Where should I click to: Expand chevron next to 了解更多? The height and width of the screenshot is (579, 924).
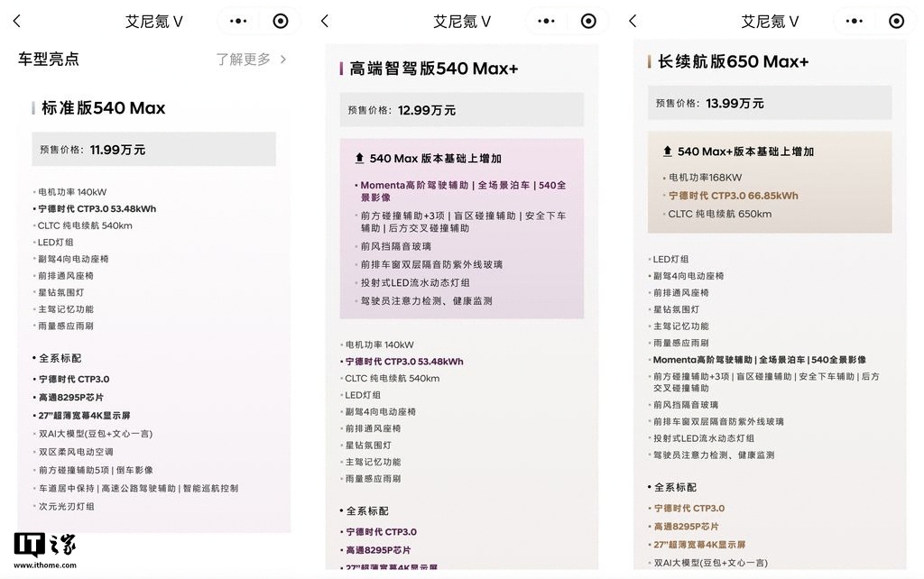pyautogui.click(x=283, y=59)
